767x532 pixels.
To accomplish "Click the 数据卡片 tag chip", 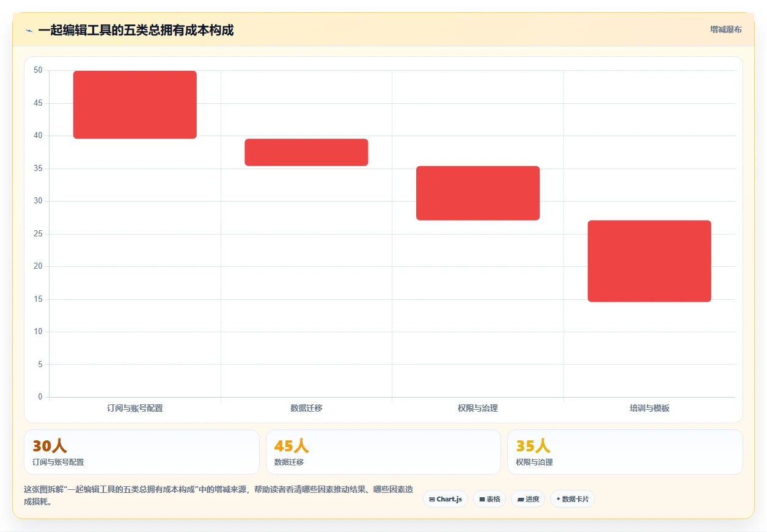I will (x=573, y=499).
